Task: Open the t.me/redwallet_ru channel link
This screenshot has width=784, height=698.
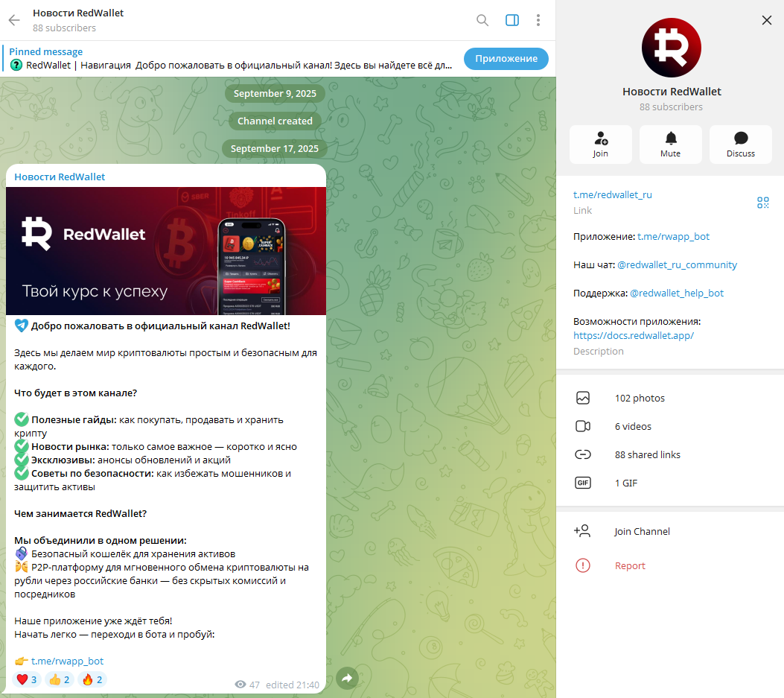Action: click(613, 194)
